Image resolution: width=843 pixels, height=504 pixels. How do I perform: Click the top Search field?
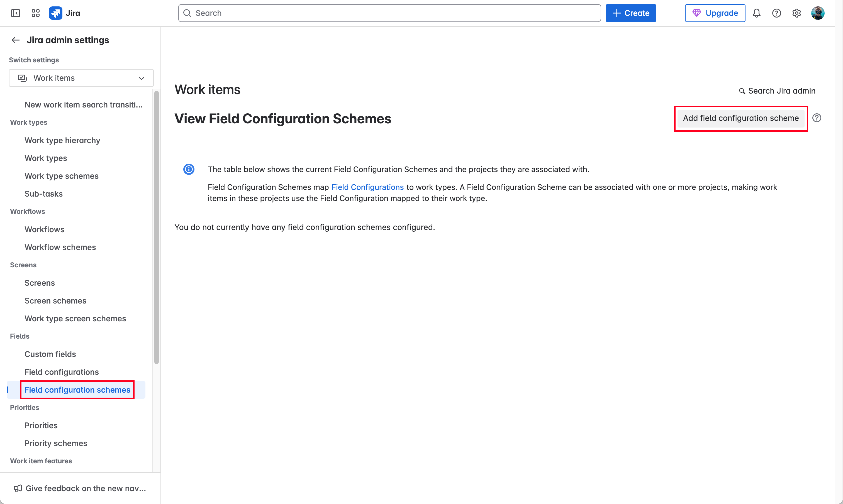389,13
